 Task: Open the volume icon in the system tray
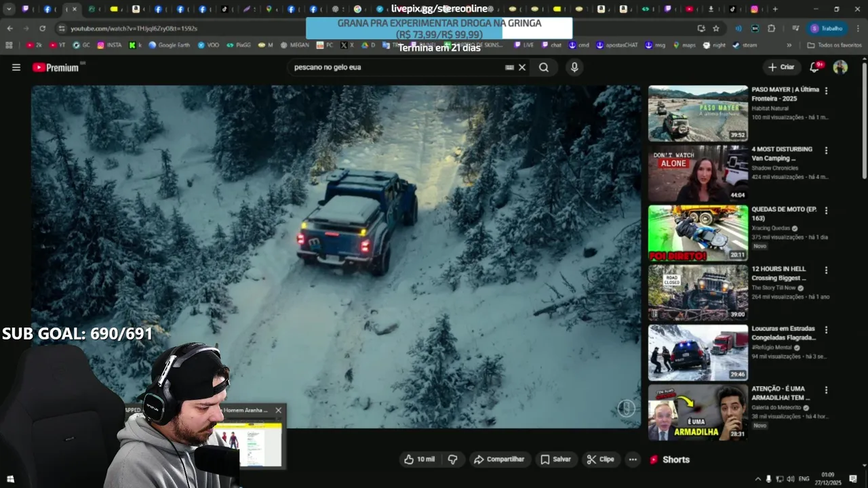(x=791, y=479)
